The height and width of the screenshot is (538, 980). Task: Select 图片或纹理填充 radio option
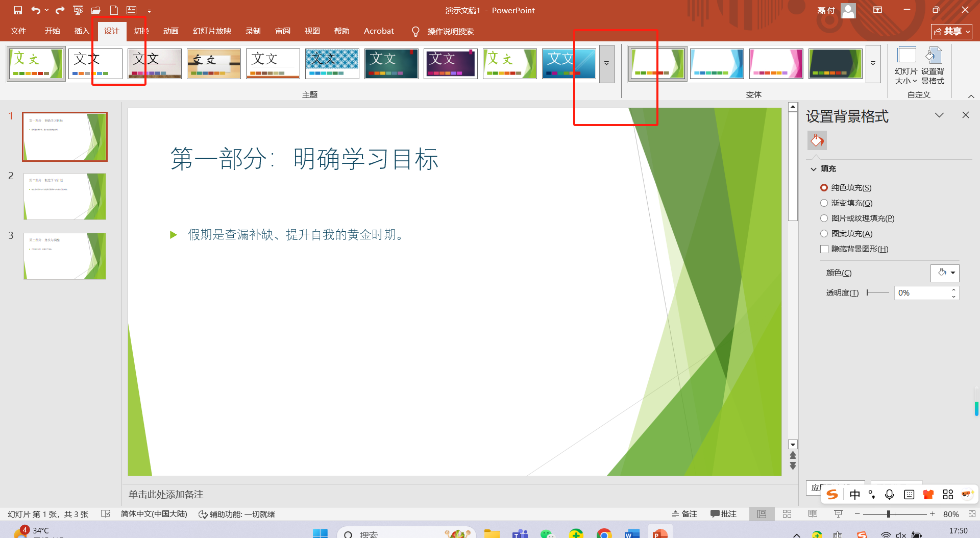tap(824, 218)
